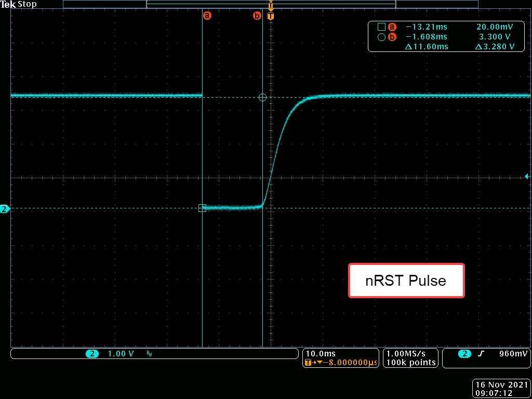
Task: Click the 09:07:12 time display
Action: point(494,393)
